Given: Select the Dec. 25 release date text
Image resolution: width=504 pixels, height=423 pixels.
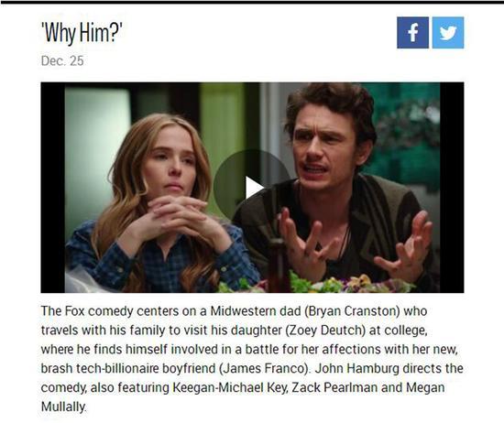Looking at the screenshot, I should [62, 61].
